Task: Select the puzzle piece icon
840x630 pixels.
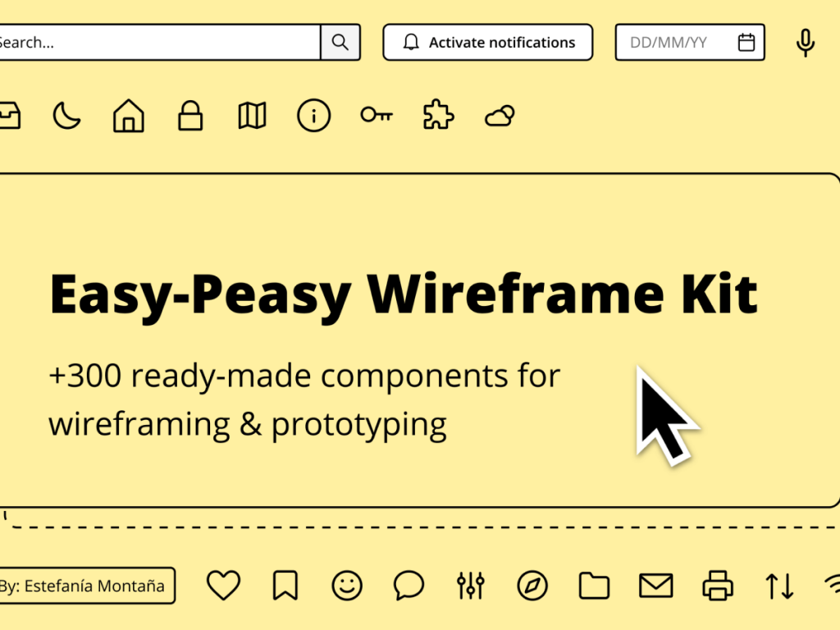Action: coord(438,116)
